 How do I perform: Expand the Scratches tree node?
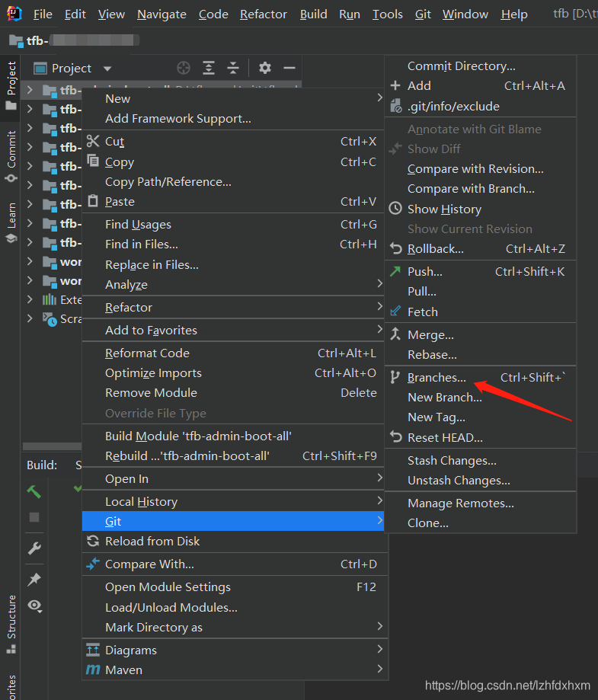[x=30, y=318]
